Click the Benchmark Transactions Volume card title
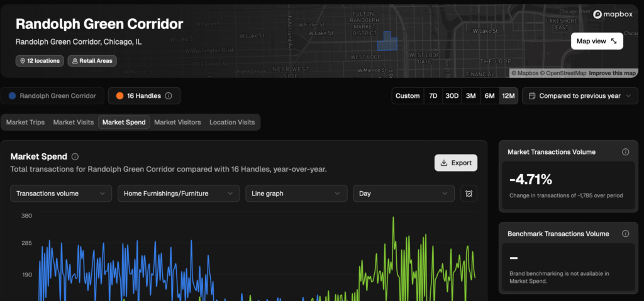Image resolution: width=644 pixels, height=301 pixels. [x=558, y=234]
